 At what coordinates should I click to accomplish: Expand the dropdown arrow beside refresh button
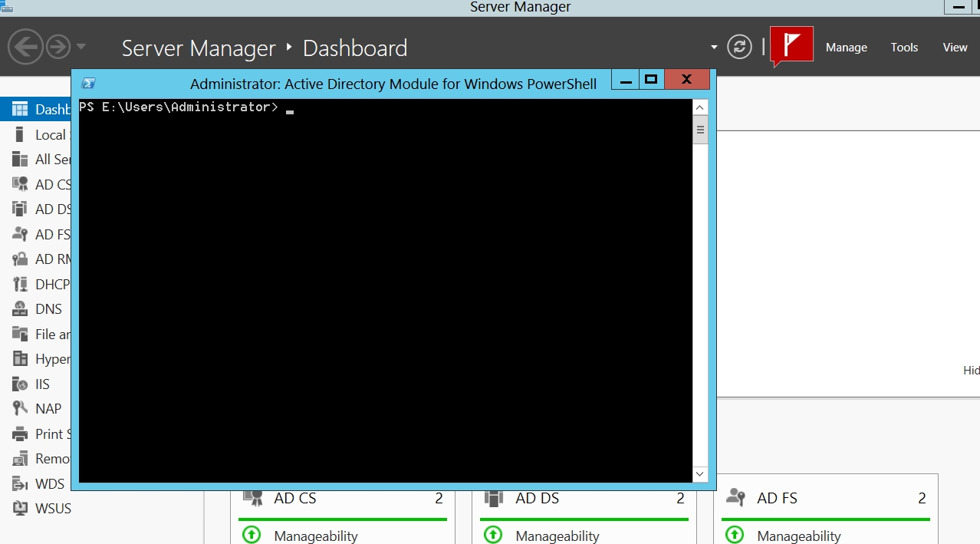coord(714,48)
